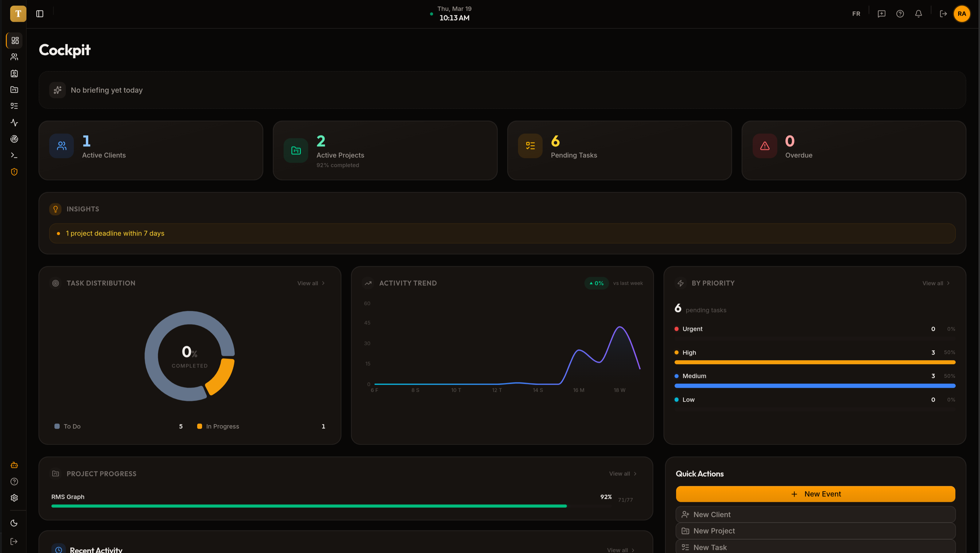Open the robot assistant sidebar icon
980x553 pixels.
click(14, 465)
